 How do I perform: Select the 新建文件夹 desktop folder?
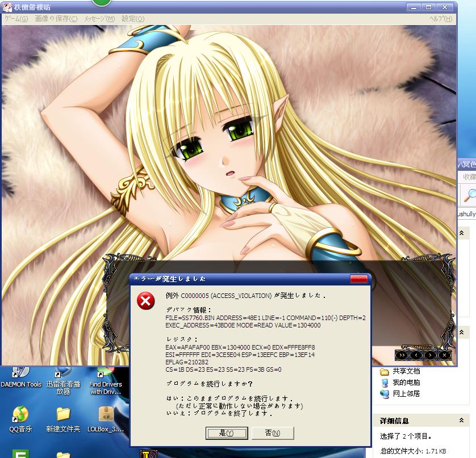[63, 419]
